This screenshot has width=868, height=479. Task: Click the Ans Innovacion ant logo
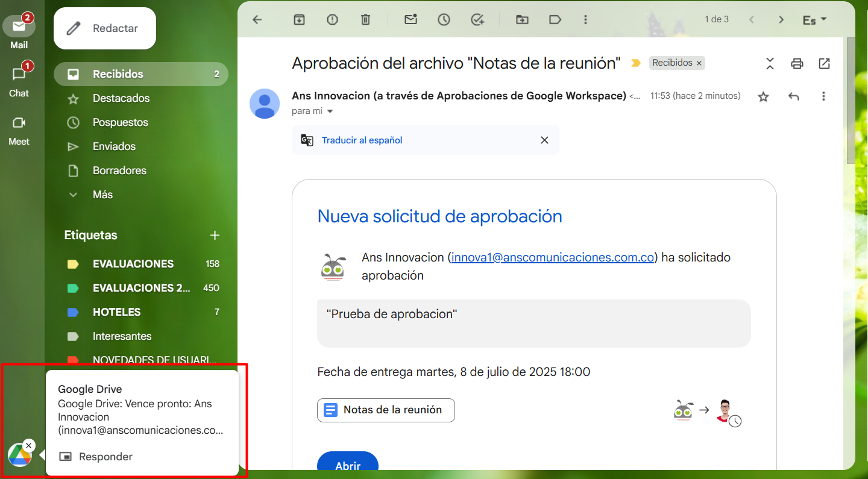pyautogui.click(x=333, y=267)
